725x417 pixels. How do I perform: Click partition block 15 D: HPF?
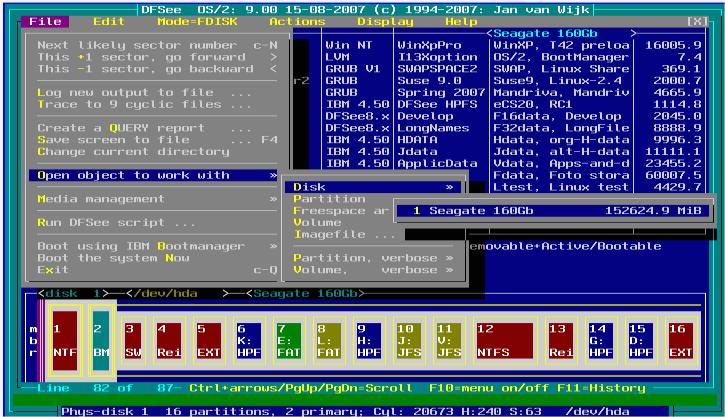[641, 341]
